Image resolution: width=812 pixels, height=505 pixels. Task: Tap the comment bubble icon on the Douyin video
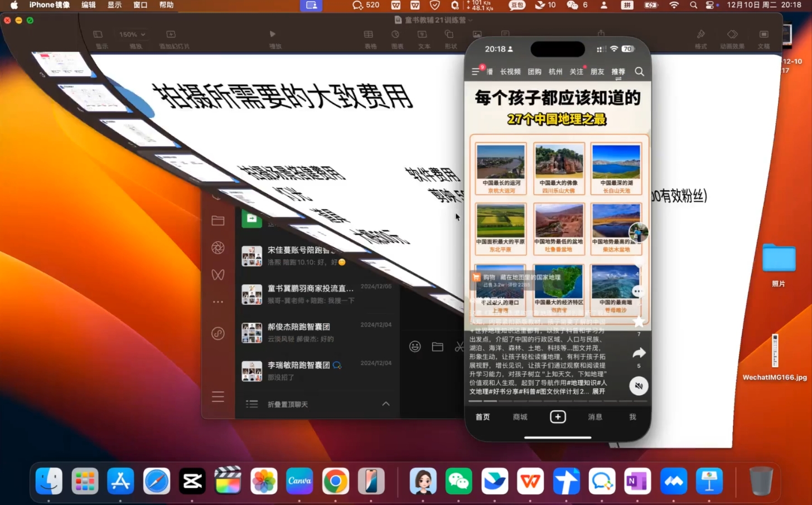(x=639, y=291)
